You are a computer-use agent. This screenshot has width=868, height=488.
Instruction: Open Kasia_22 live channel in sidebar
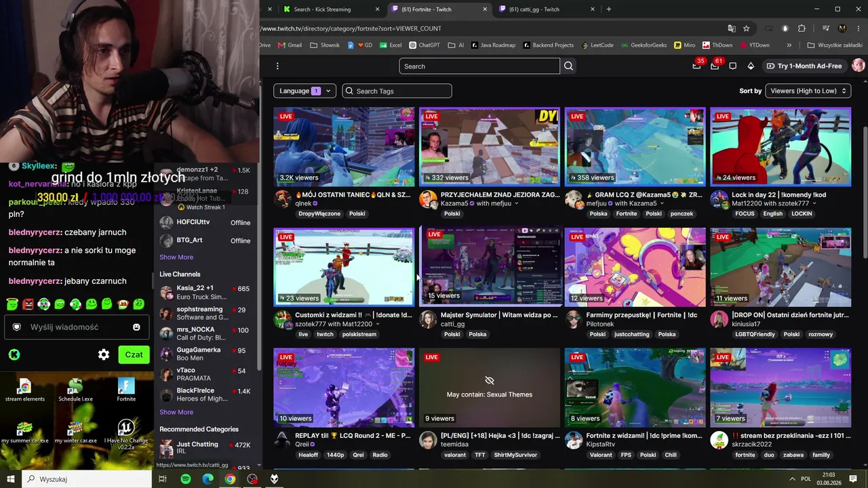(205, 292)
